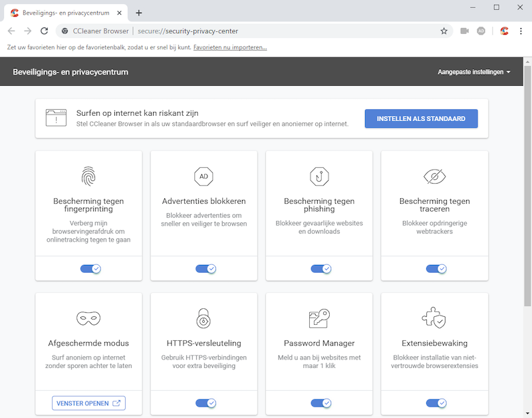Viewport: 532px width, 418px height.
Task: Toggle HTTPS-versleuteling switch off
Action: 205,403
